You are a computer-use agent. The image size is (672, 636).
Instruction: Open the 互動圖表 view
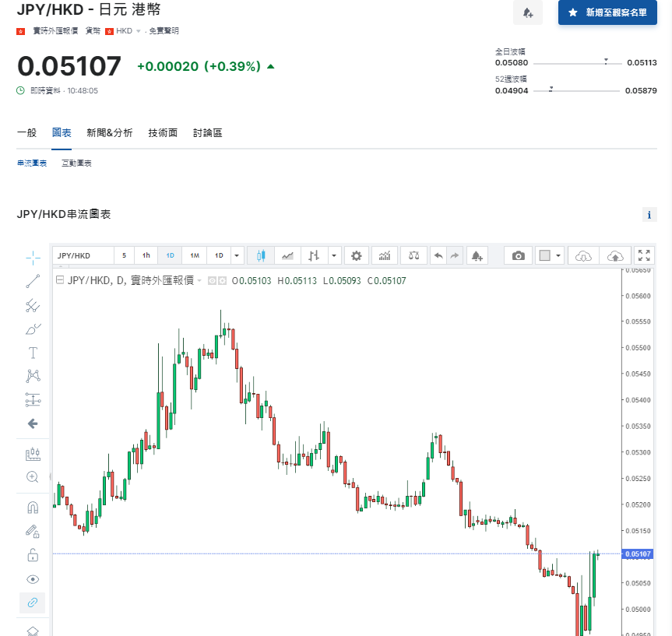(x=76, y=163)
